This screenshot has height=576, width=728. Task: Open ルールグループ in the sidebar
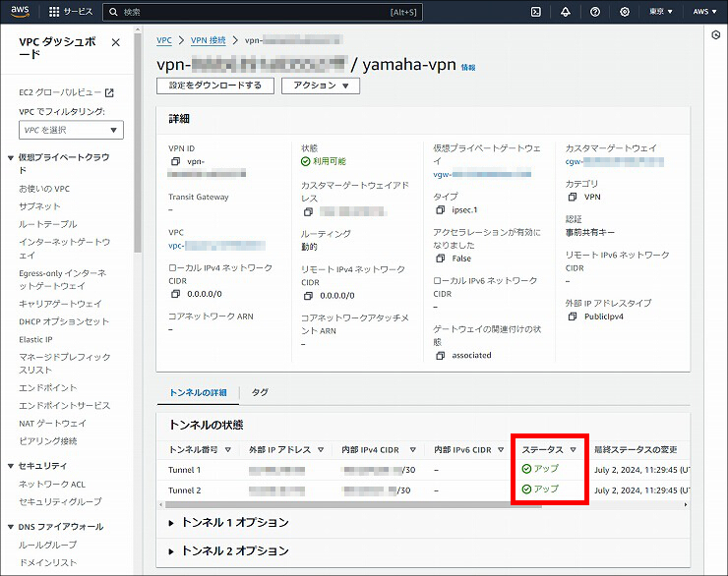(48, 545)
